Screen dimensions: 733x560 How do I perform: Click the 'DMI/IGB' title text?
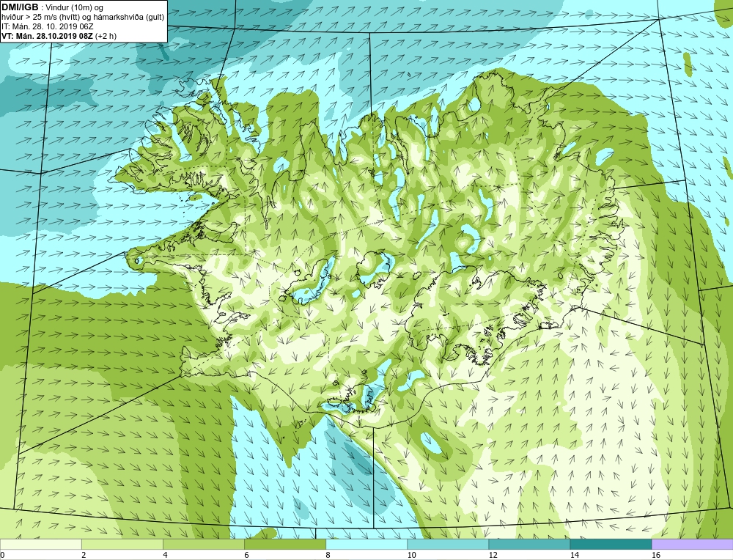tap(20, 7)
